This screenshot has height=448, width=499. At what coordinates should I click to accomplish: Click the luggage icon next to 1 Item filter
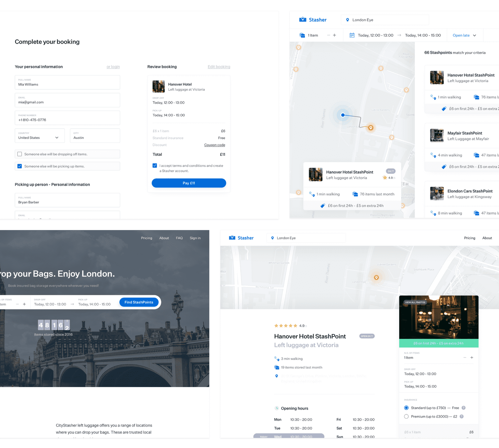tap(302, 35)
